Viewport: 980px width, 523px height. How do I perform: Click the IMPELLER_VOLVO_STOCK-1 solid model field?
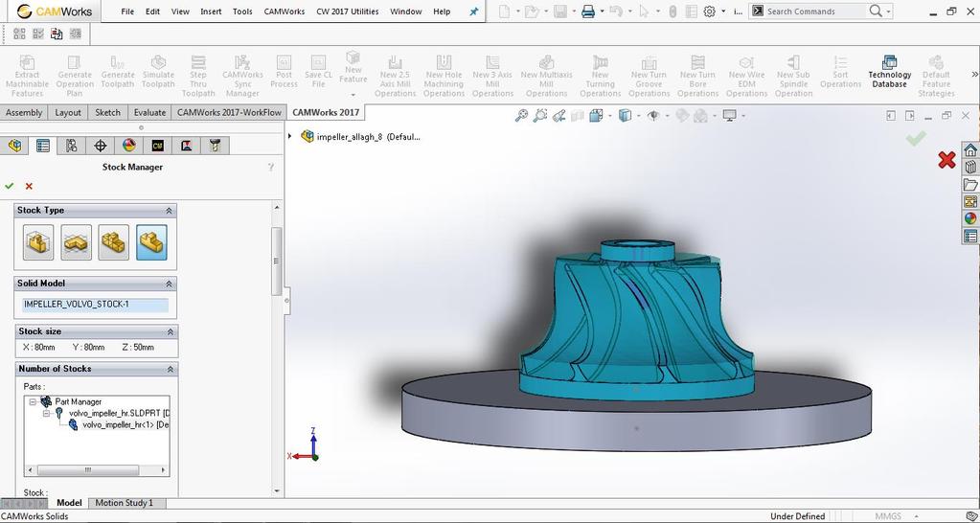point(96,305)
